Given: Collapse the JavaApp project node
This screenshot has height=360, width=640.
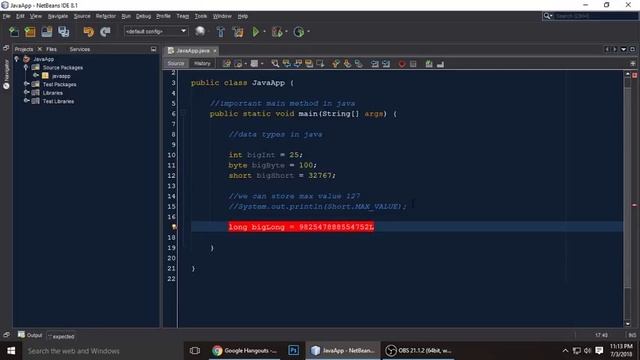Looking at the screenshot, I should [x=17, y=59].
